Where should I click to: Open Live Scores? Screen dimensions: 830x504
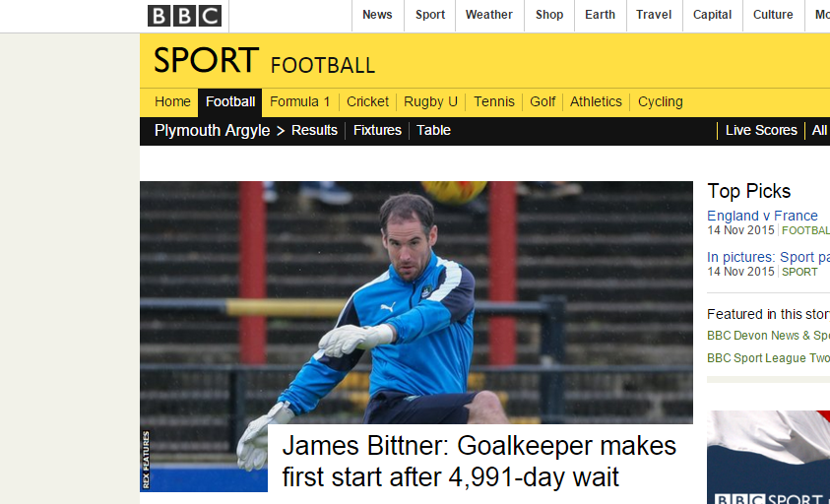pos(761,130)
